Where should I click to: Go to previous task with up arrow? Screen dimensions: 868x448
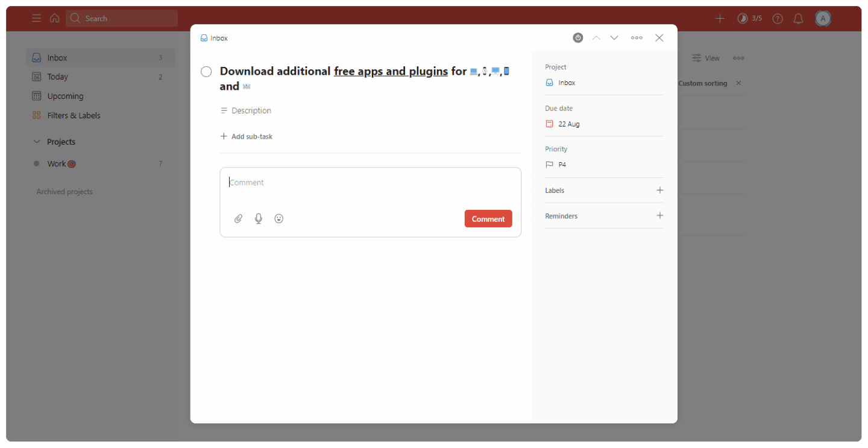[596, 38]
